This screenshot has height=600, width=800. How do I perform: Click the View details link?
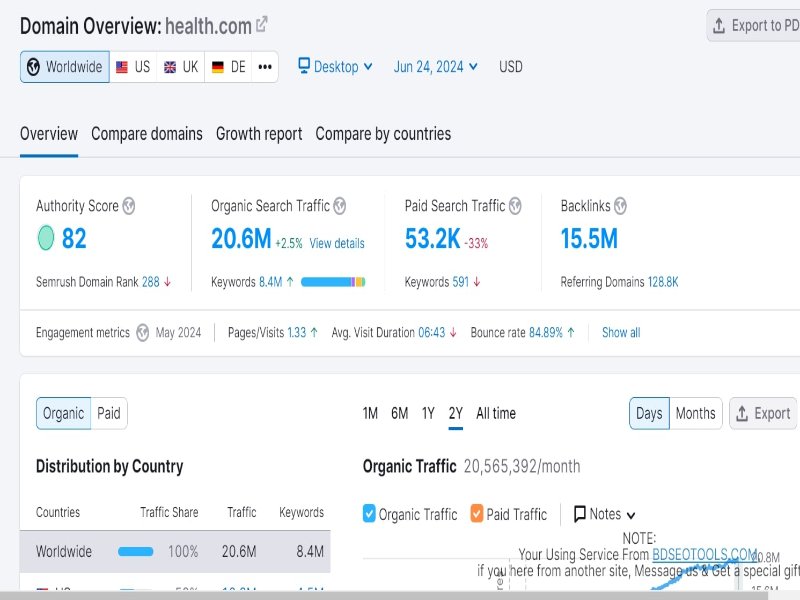coord(336,243)
